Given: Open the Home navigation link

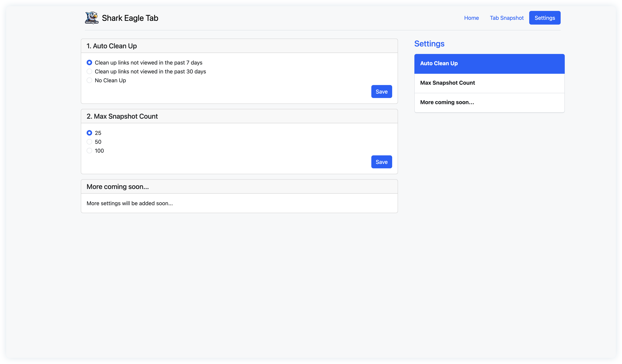Looking at the screenshot, I should [471, 18].
